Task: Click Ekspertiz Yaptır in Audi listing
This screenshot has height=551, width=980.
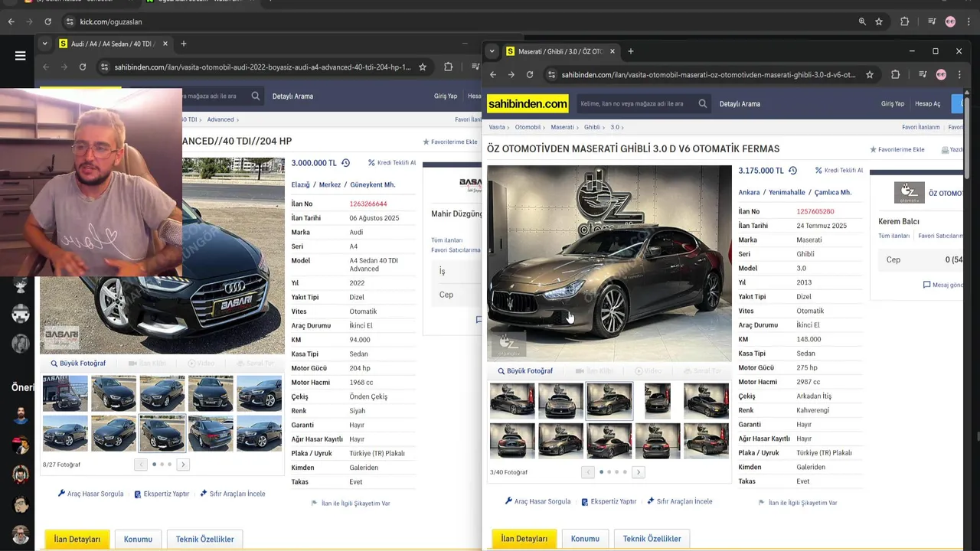Action: 162,494
